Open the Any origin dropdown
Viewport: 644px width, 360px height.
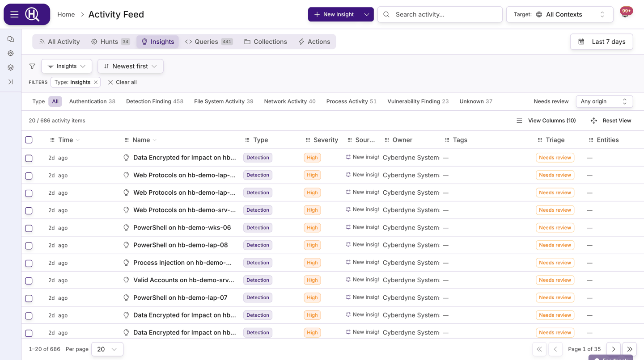tap(604, 101)
